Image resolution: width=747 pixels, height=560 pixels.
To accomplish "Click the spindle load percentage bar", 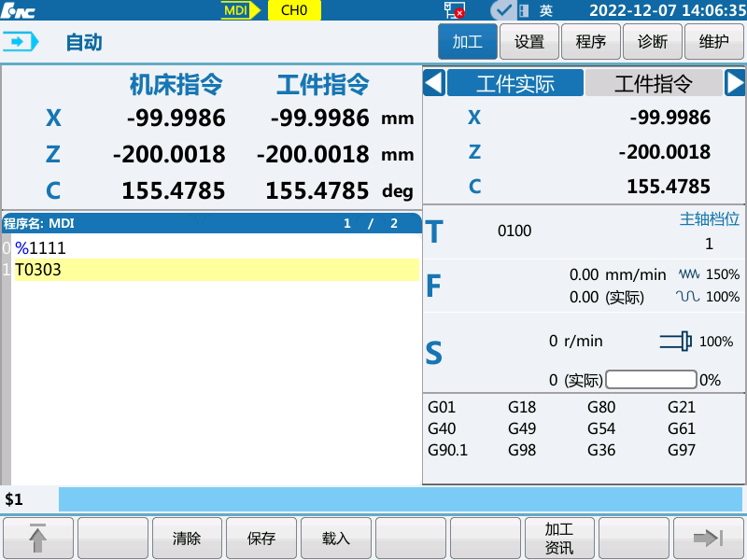I will 651,380.
